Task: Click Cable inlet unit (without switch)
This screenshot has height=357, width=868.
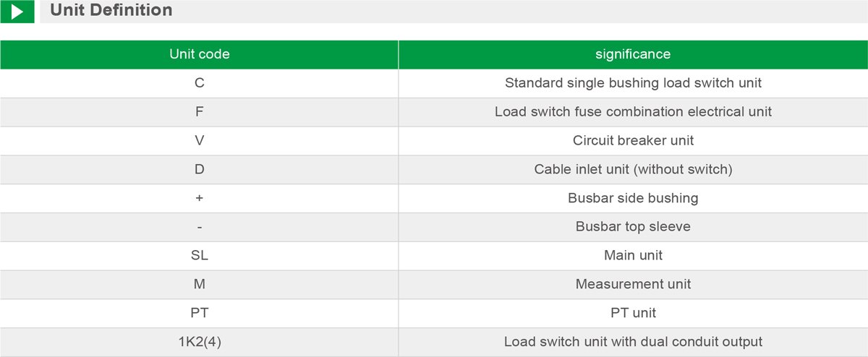Action: [633, 169]
